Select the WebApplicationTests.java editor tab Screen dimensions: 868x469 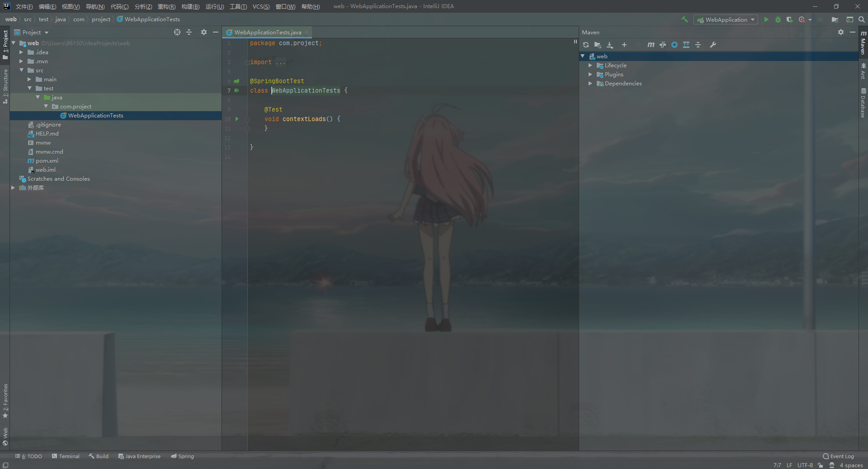pyautogui.click(x=267, y=32)
